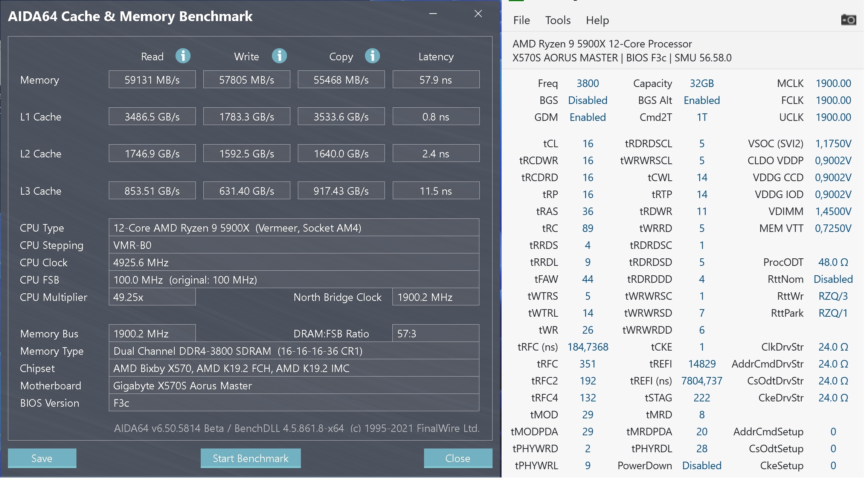Viewport: 868px width, 482px height.
Task: Click the L3 Cache Copy value
Action: point(341,191)
